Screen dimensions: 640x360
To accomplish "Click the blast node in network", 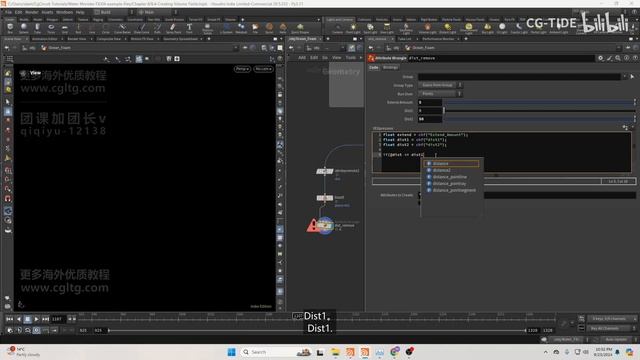I will click(325, 198).
